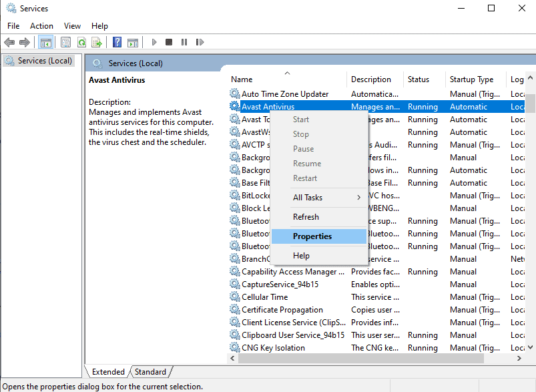
Task: Open the Help menu in menu bar
Action: (x=99, y=26)
